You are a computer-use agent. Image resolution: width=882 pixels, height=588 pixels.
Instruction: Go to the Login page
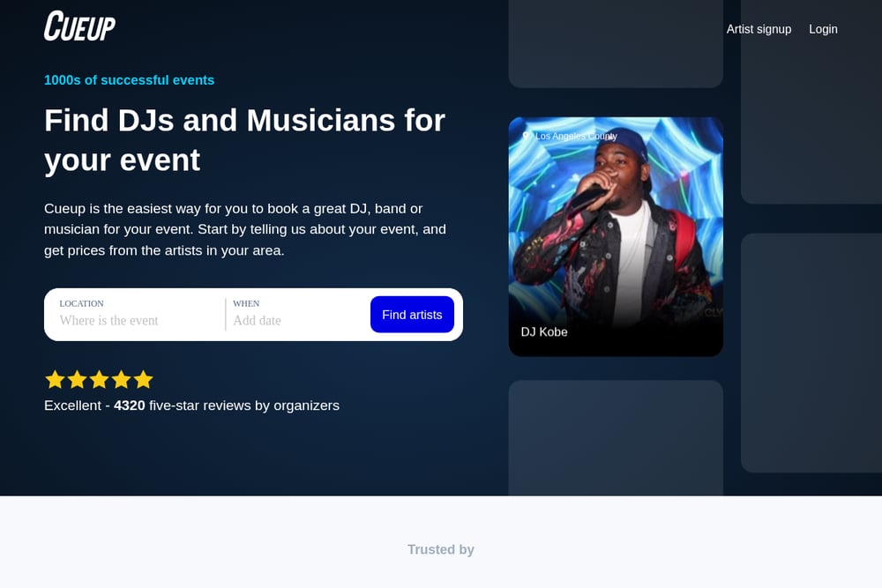(823, 29)
